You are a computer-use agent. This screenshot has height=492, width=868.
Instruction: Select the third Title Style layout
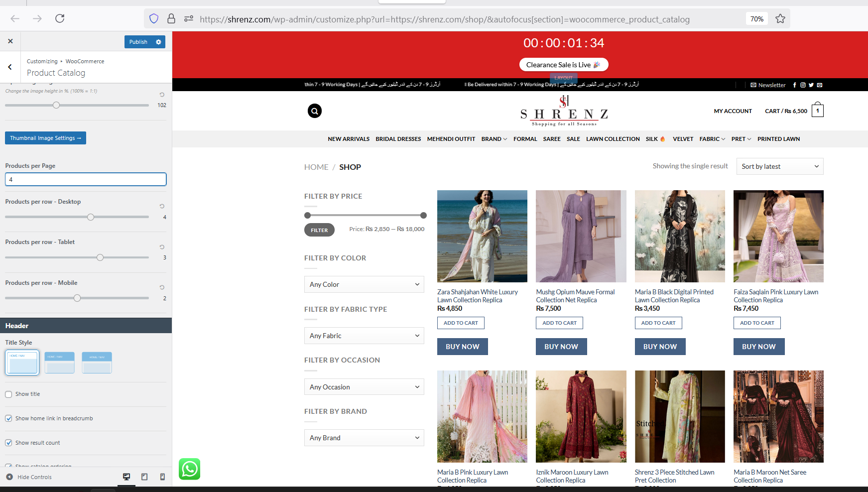(97, 363)
